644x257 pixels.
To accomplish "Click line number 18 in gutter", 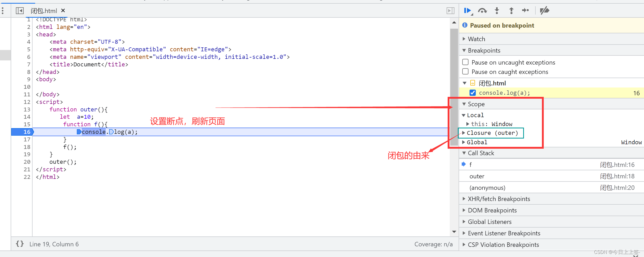I will pyautogui.click(x=27, y=147).
